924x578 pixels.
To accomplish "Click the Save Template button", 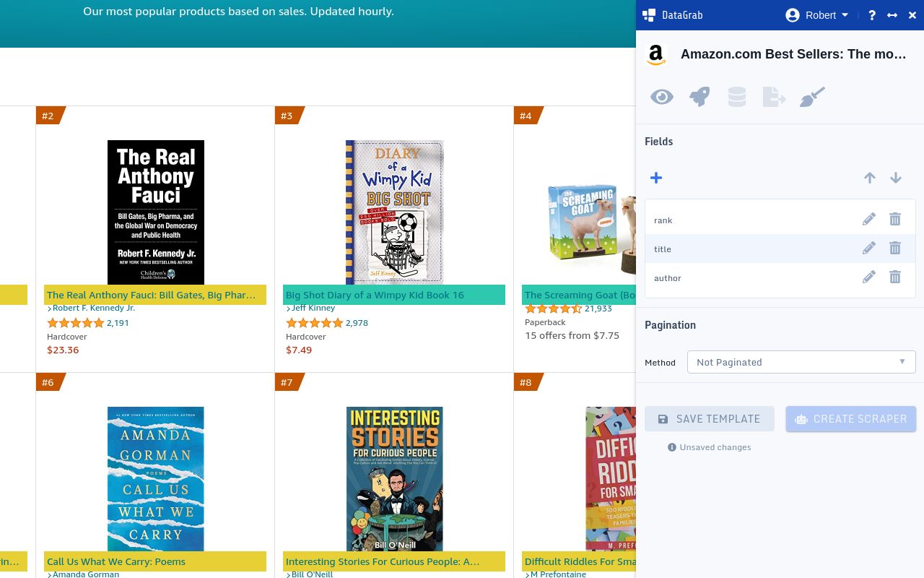I will click(709, 419).
